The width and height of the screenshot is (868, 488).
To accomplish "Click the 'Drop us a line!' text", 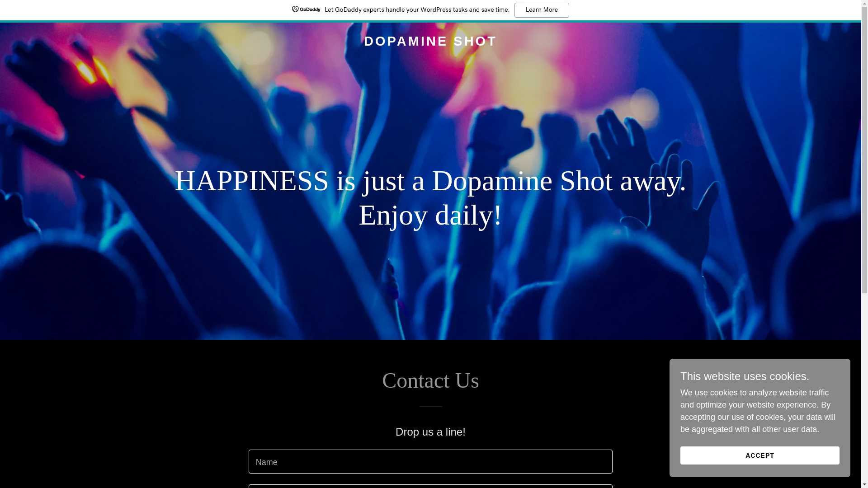I will pyautogui.click(x=430, y=432).
